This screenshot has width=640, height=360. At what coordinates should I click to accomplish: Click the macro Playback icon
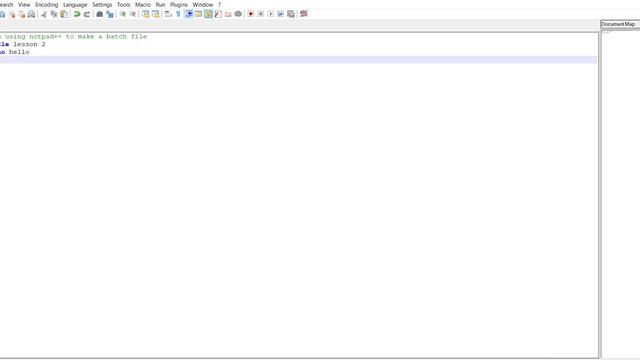[x=270, y=14]
